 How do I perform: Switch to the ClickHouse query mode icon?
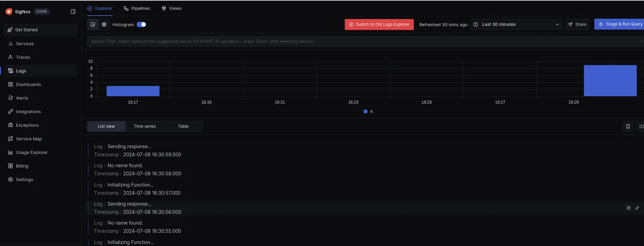tap(104, 24)
